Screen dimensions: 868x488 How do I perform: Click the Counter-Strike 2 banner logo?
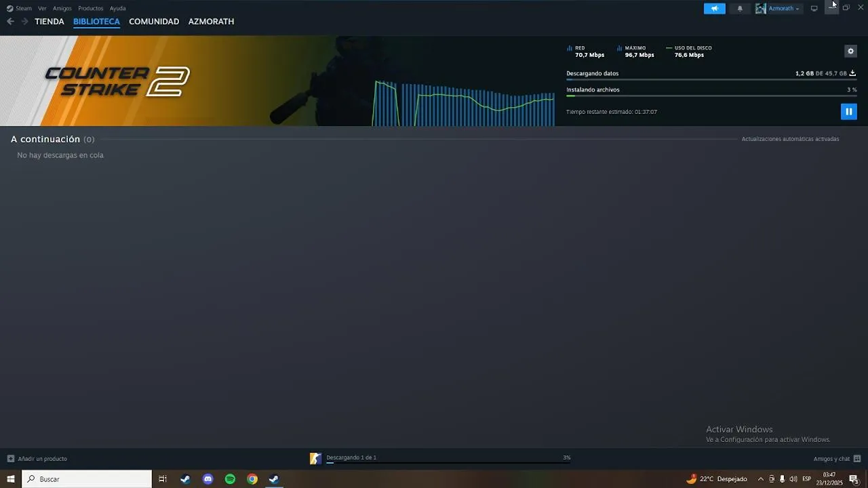[x=117, y=81]
